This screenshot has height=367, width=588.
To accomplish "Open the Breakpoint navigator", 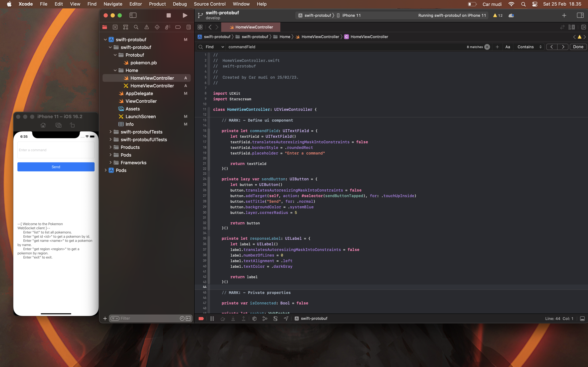I will [x=178, y=27].
